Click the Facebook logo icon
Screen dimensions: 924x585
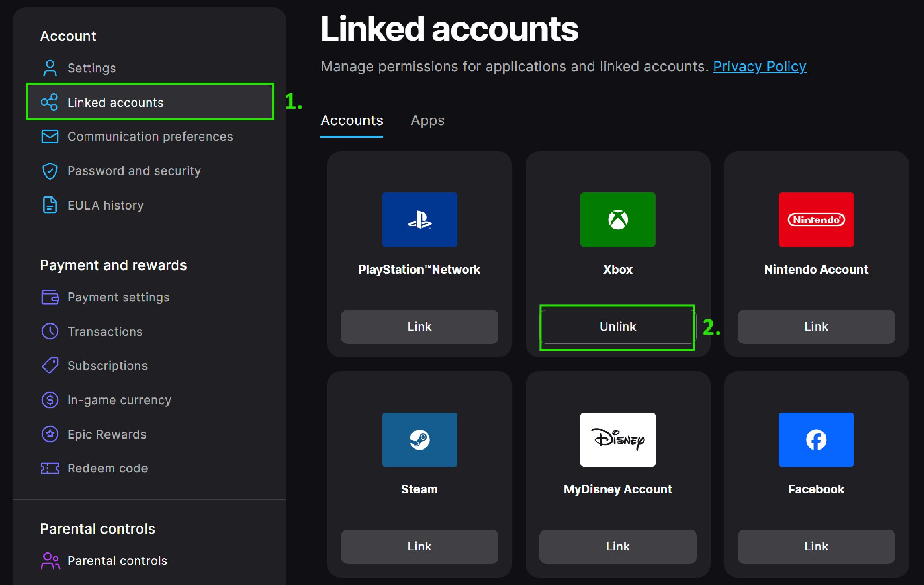pos(816,440)
